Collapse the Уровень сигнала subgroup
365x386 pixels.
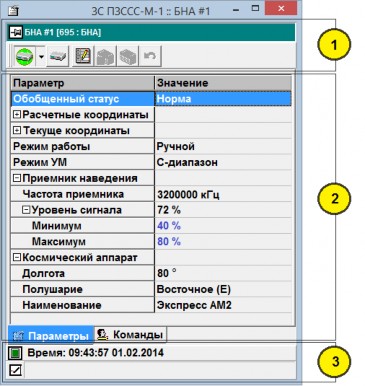pyautogui.click(x=26, y=210)
